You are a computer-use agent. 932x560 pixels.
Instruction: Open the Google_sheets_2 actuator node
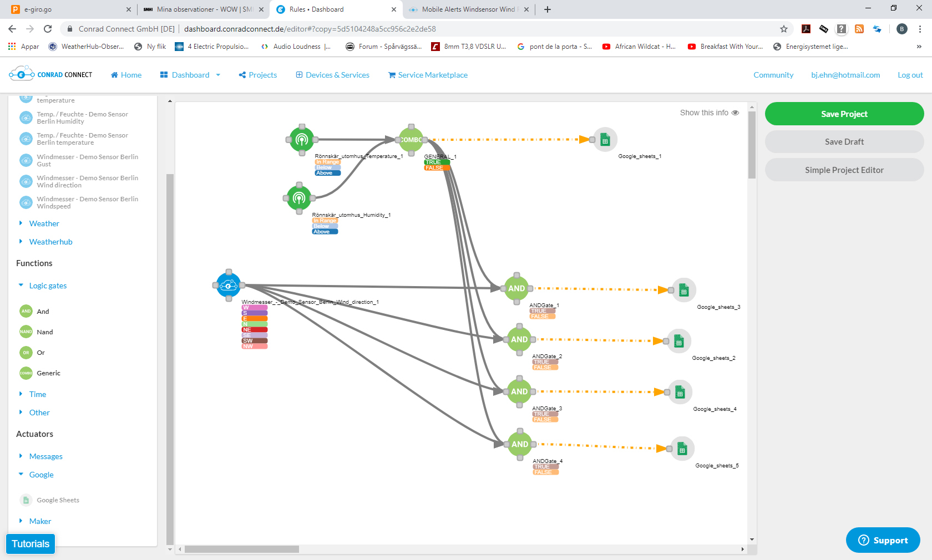pyautogui.click(x=679, y=341)
